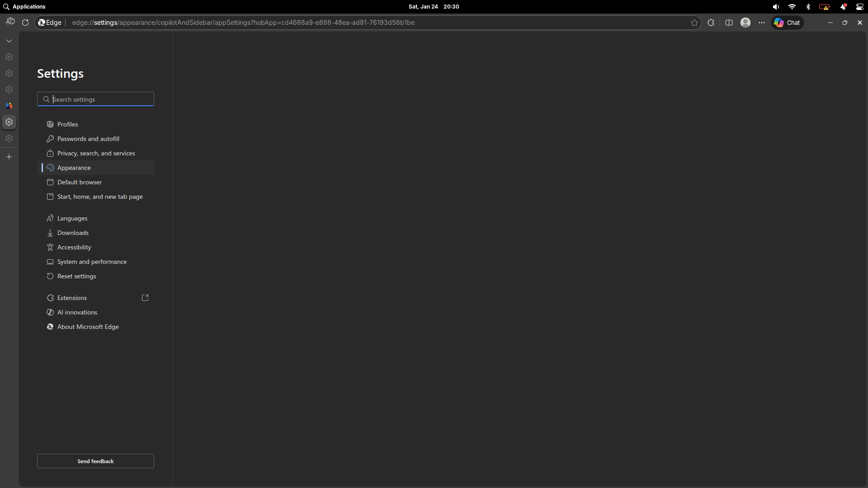The width and height of the screenshot is (868, 488).
Task: Select Privacy, search, and services
Action: [96, 153]
